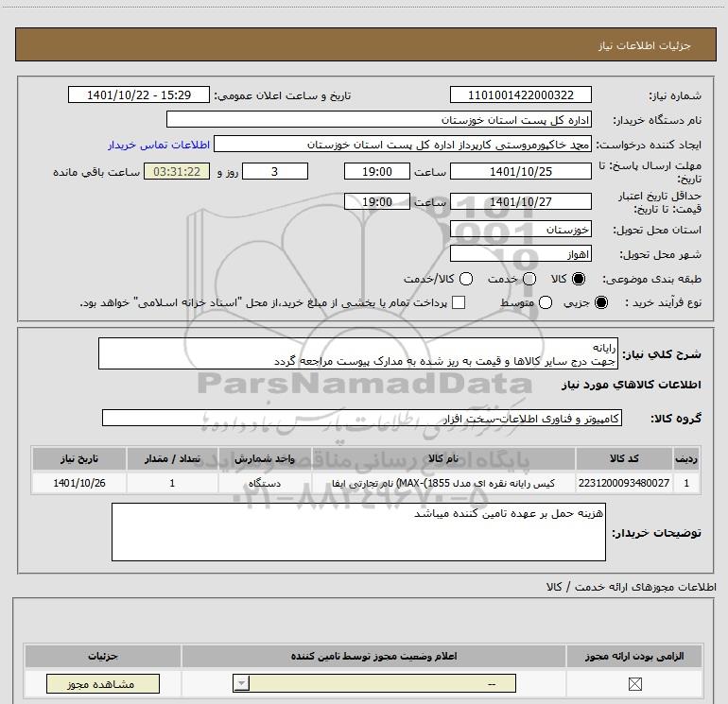
Task: Click the الزامی بودن ارائه مجوز header
Action: [634, 656]
